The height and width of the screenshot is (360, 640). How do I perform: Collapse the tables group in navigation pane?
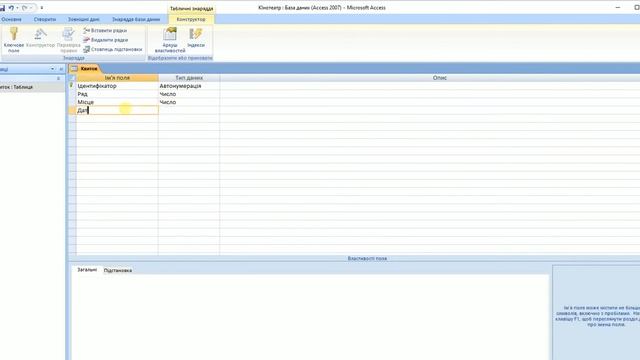pos(58,78)
